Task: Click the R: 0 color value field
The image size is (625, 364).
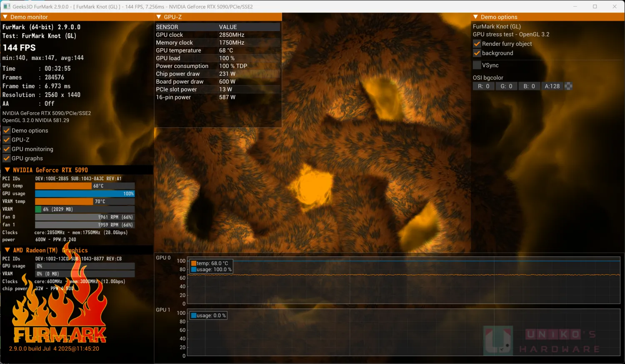Action: 483,86
